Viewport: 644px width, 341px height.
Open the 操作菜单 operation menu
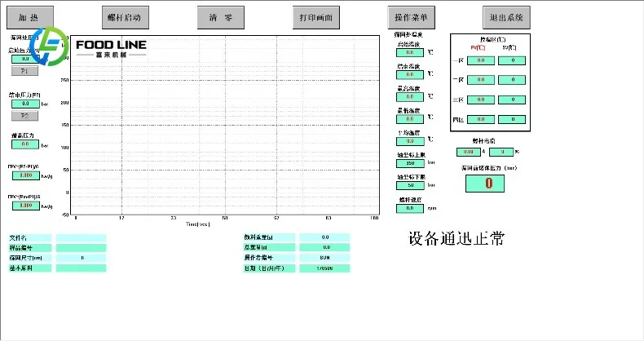coord(411,18)
